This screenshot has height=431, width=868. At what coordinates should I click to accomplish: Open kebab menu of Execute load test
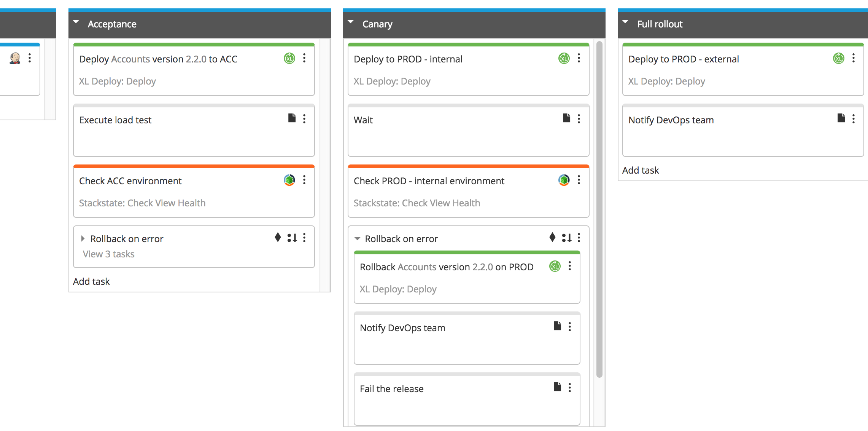[304, 119]
